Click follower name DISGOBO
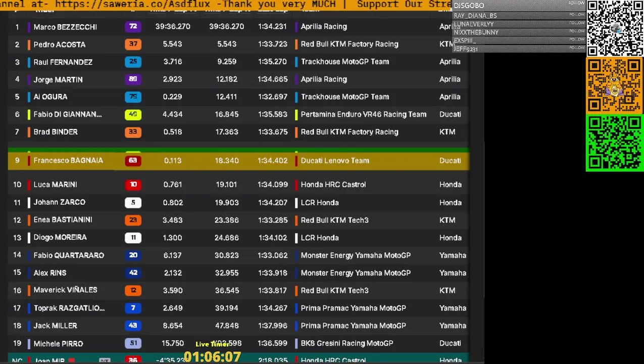This screenshot has width=644, height=364. click(469, 6)
